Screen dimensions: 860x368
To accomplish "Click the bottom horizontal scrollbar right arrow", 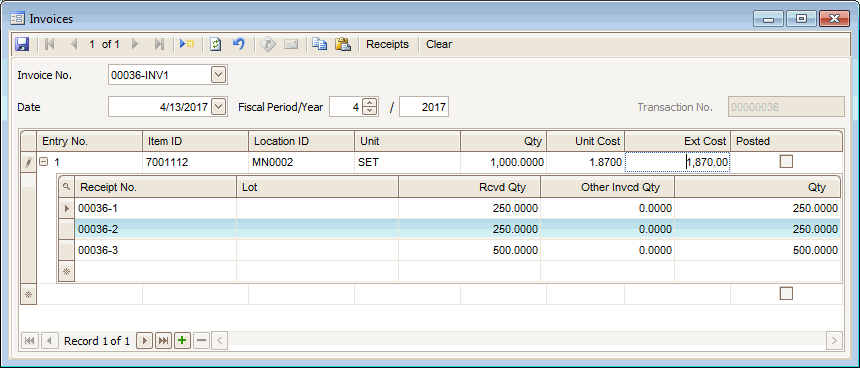I will tap(834, 341).
